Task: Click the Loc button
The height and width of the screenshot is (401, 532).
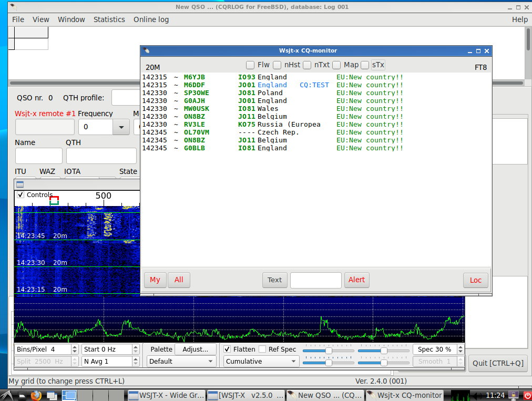Action: pos(476,280)
